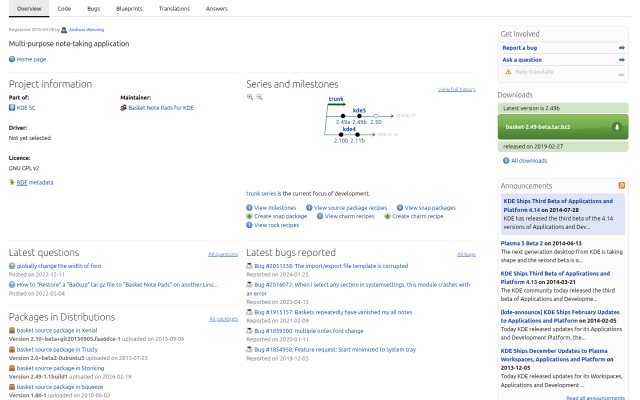
Task: Click the package icon beside Trusty source package
Action: coord(12,349)
